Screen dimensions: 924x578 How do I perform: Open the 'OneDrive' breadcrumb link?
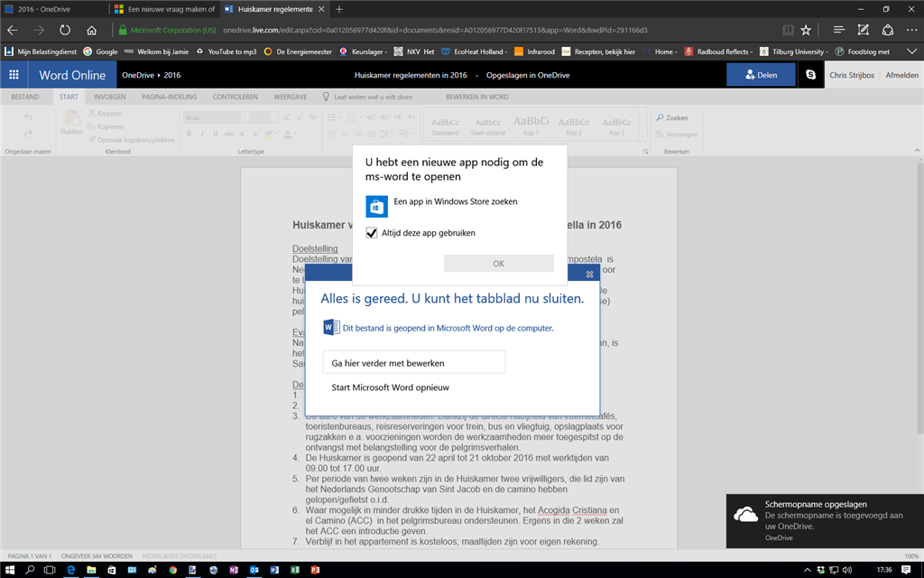[137, 75]
